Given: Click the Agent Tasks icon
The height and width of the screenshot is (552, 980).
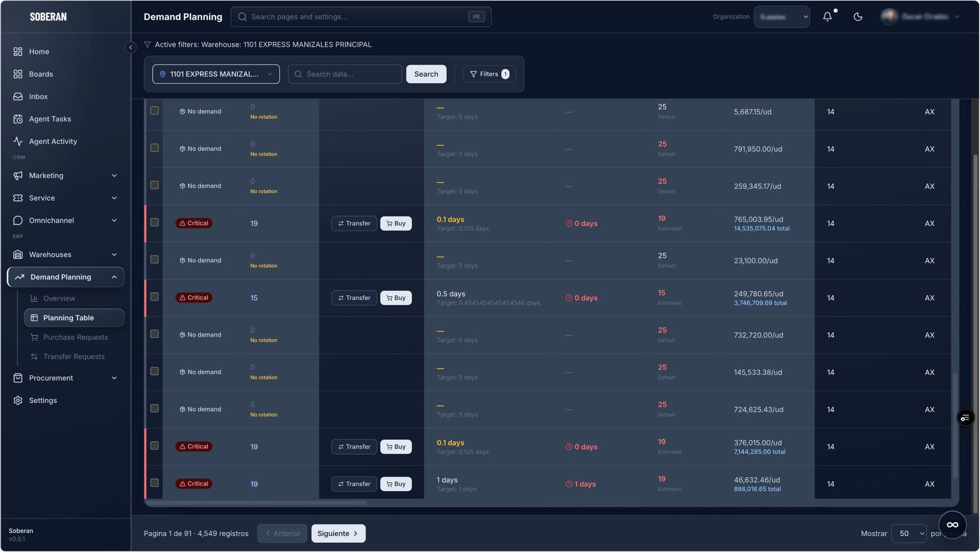Looking at the screenshot, I should click(18, 119).
